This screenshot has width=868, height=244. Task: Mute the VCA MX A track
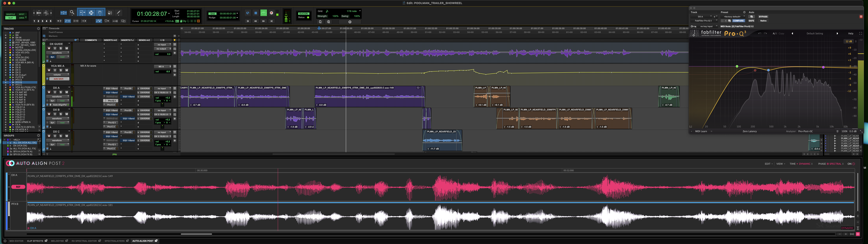[x=67, y=70]
